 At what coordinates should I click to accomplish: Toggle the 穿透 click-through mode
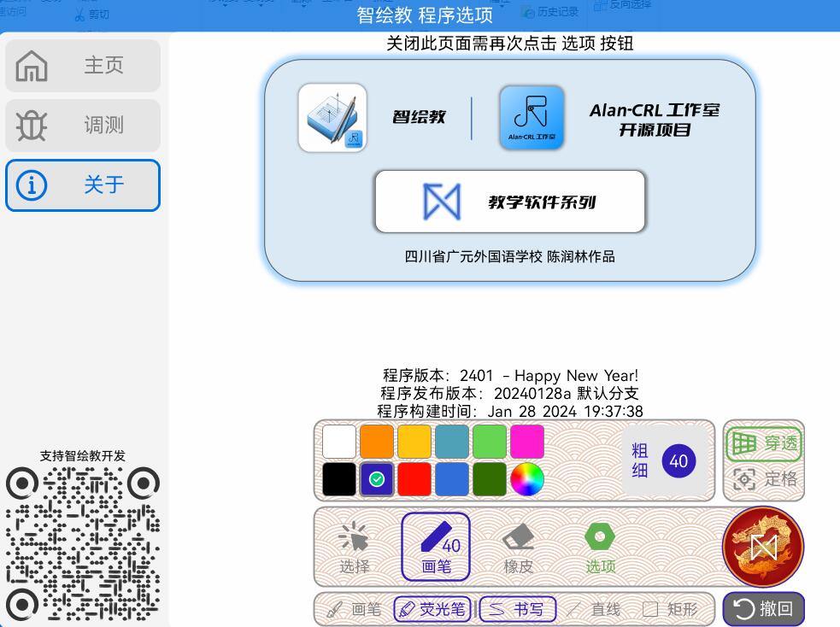pyautogui.click(x=764, y=443)
